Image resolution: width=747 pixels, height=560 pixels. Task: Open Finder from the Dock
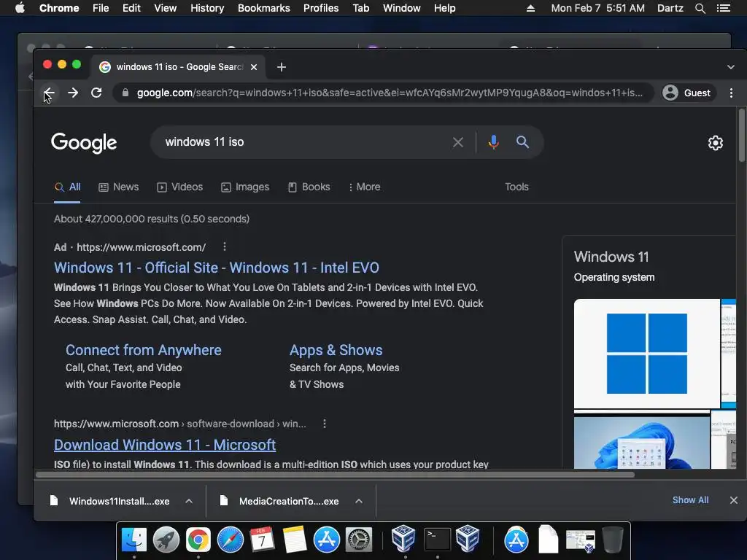[x=134, y=540]
